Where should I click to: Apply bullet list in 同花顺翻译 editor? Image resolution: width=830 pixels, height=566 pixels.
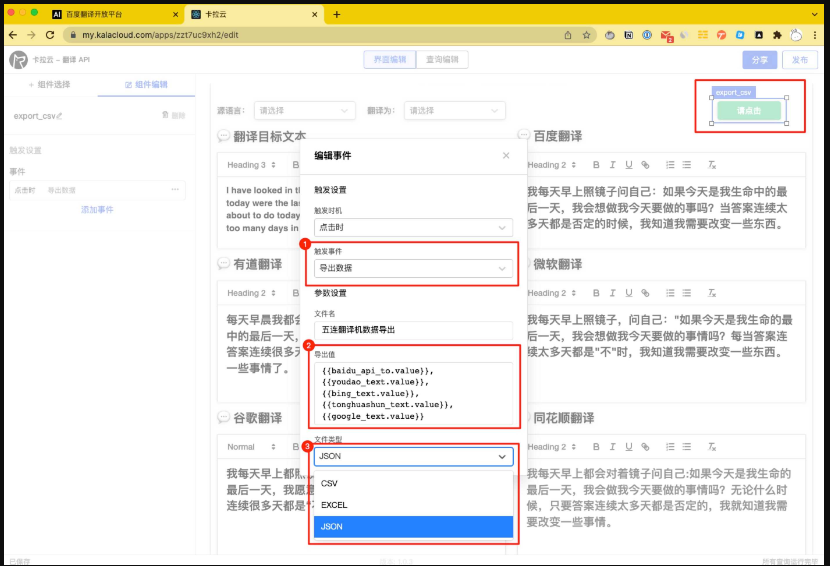[687, 447]
